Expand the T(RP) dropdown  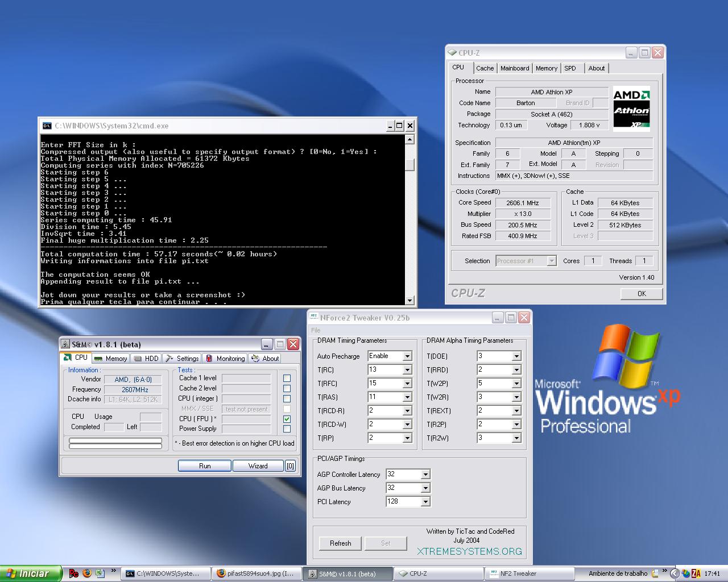coord(407,438)
